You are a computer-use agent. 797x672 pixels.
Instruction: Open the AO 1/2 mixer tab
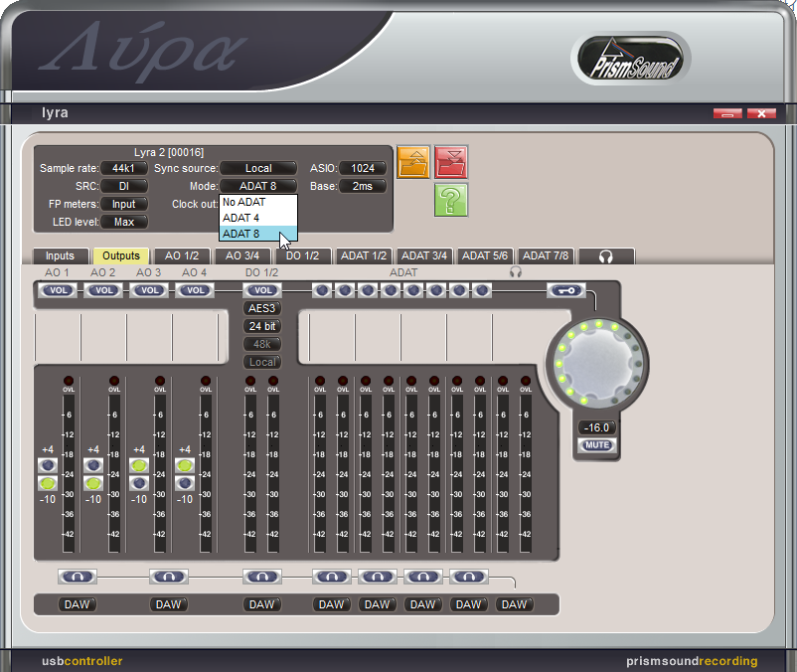click(x=182, y=255)
